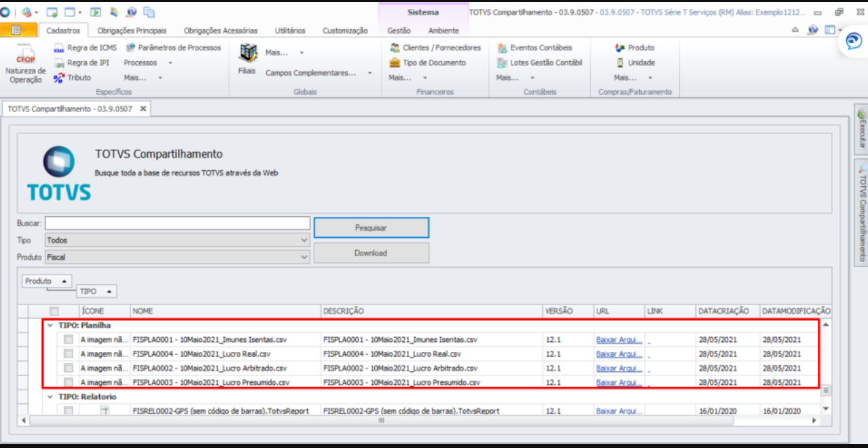This screenshot has width=868, height=448.
Task: Switch to the Utilitários tab
Action: (290, 31)
